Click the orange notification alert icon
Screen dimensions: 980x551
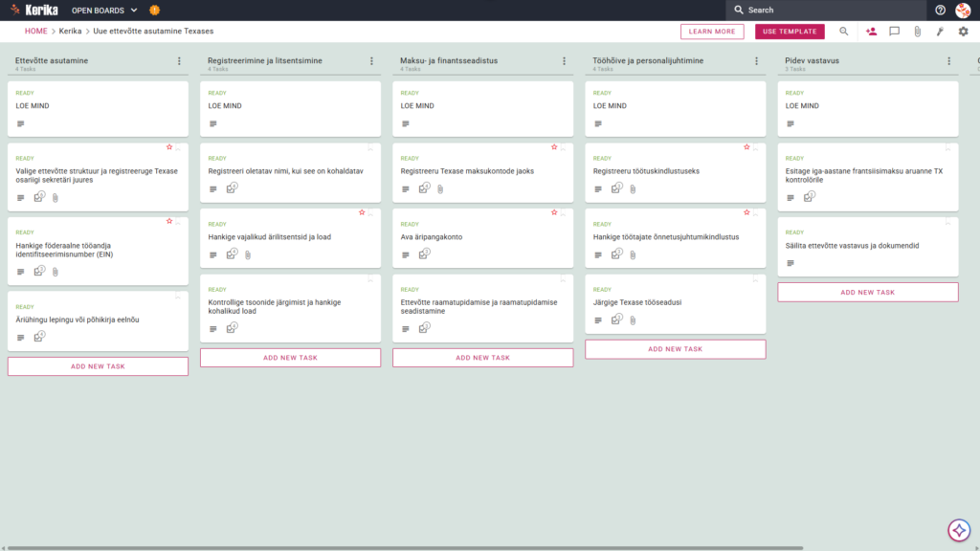[x=155, y=10]
